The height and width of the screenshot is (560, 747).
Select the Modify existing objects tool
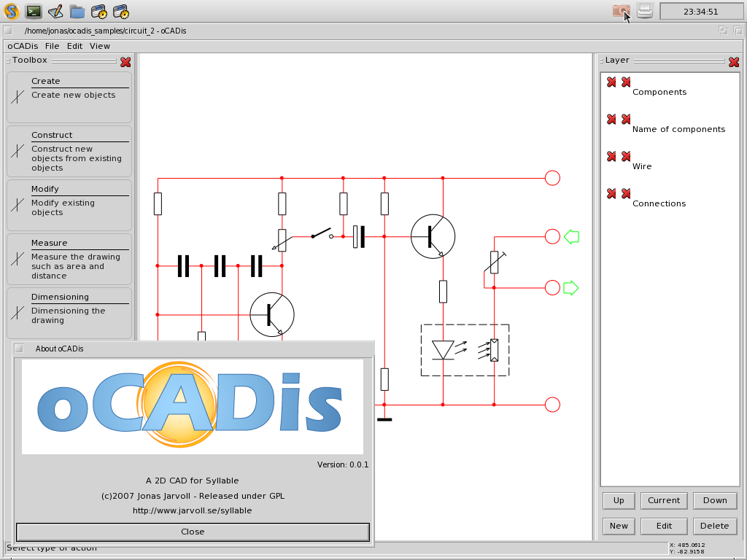[69, 205]
